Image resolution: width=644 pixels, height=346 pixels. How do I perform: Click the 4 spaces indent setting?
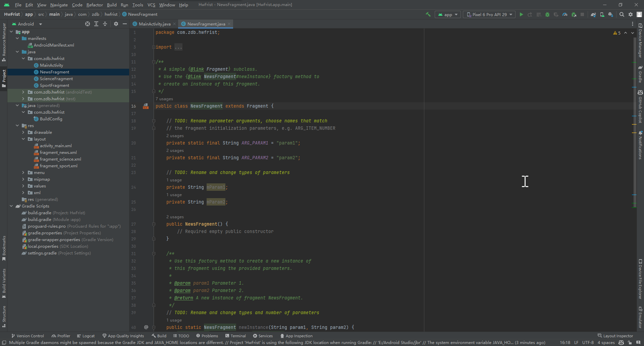[x=606, y=342]
